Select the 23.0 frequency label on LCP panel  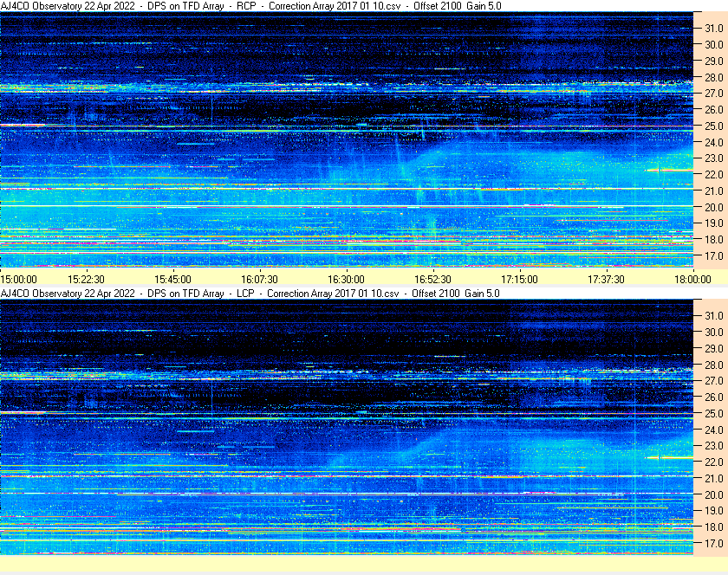coord(712,446)
